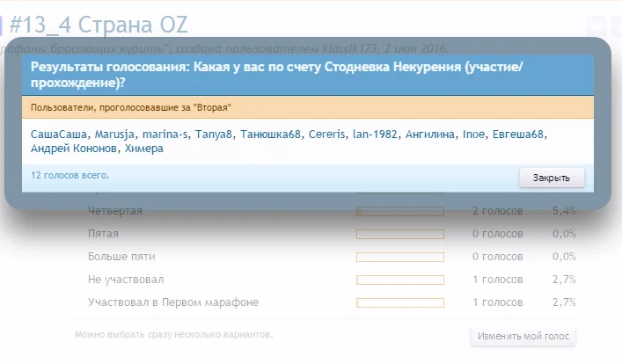Click the result bar for Четвертая
Screen dimensions: 622x364
tap(399, 211)
